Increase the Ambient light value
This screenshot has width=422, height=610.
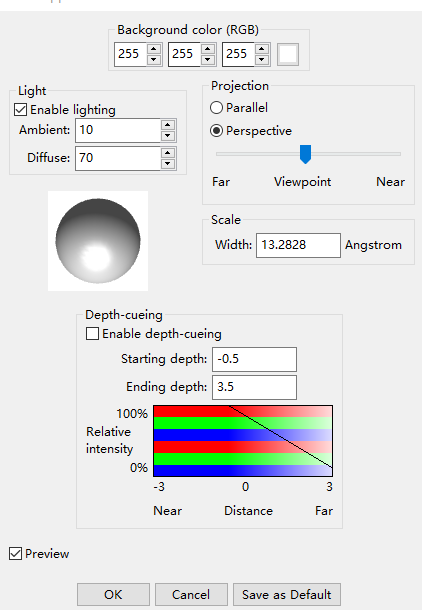(168, 125)
